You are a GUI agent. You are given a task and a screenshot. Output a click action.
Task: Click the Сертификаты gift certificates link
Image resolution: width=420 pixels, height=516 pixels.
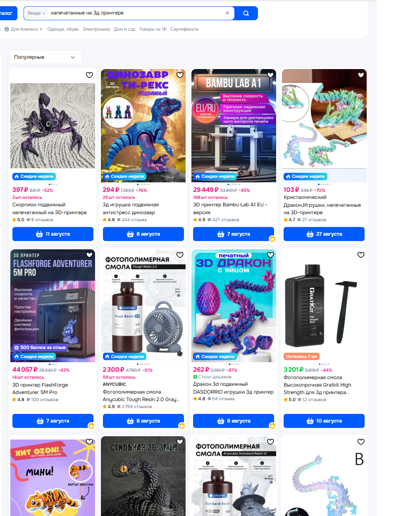pyautogui.click(x=184, y=29)
